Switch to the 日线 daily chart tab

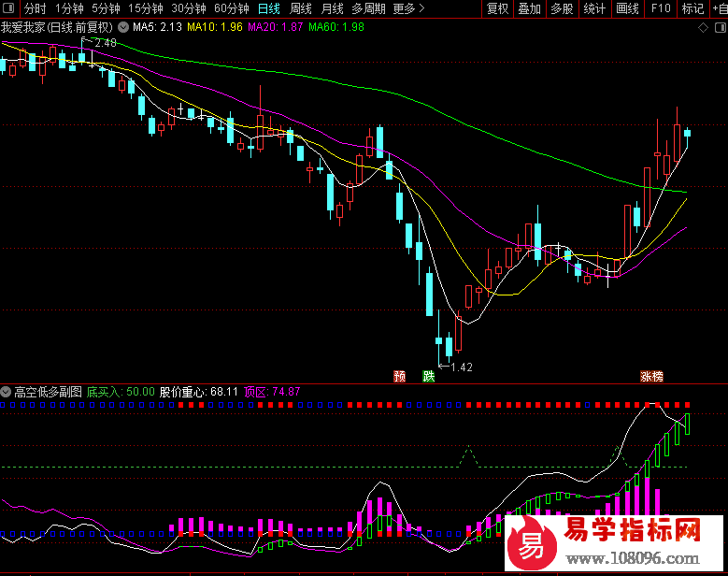269,8
